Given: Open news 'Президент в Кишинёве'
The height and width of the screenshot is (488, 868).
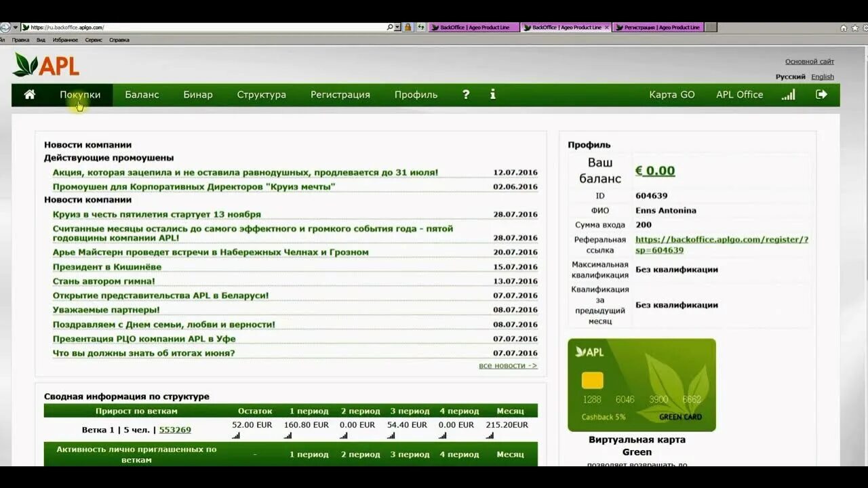Looking at the screenshot, I should (107, 267).
